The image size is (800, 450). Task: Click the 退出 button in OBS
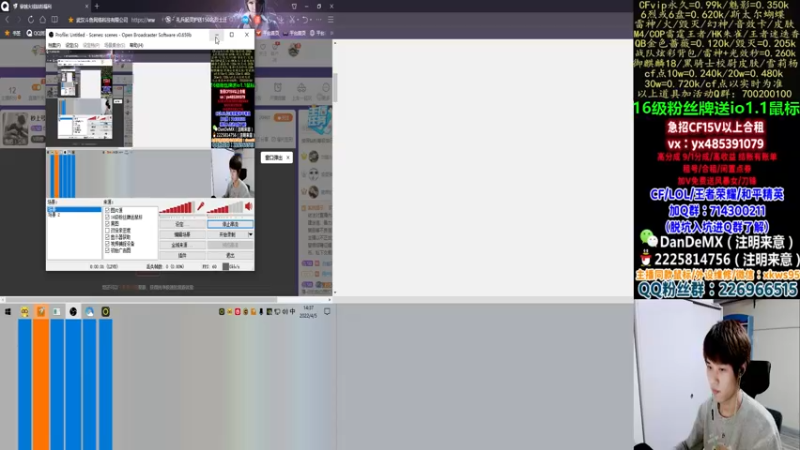pos(230,256)
